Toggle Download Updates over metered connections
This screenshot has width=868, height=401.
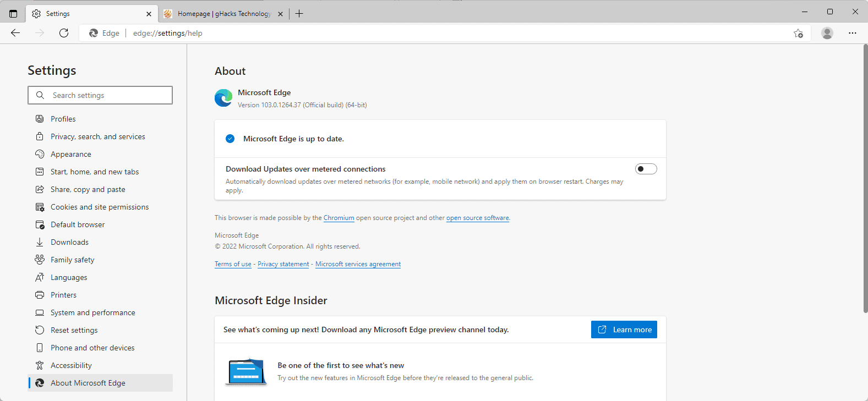[646, 169]
